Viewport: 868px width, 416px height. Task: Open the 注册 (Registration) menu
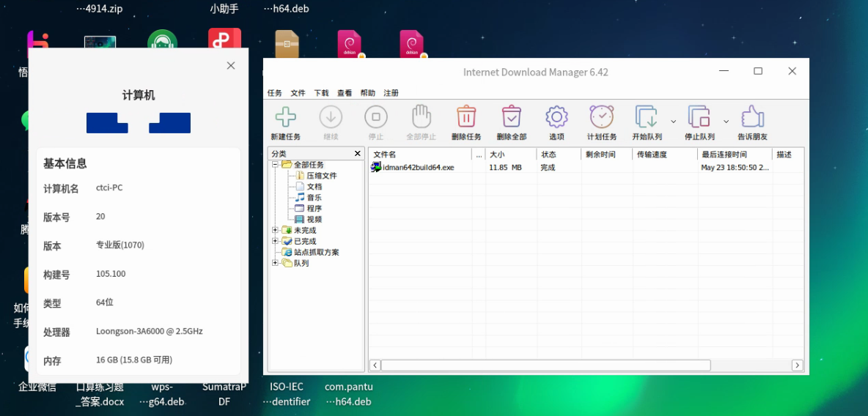391,93
